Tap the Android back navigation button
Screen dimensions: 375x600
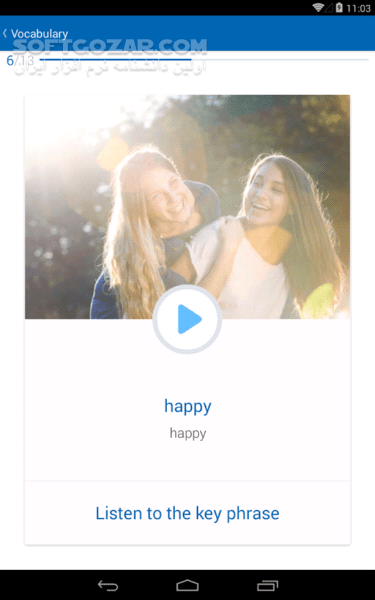point(108,585)
